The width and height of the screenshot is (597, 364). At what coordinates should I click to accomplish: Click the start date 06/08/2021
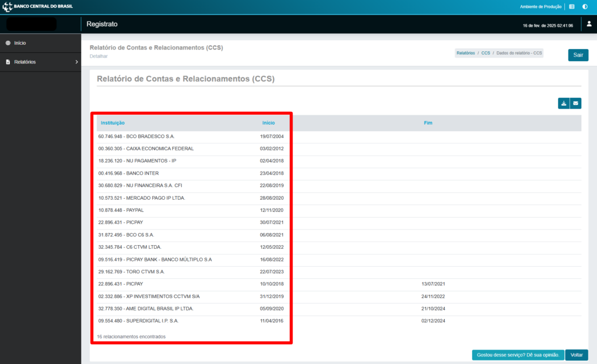pos(272,235)
